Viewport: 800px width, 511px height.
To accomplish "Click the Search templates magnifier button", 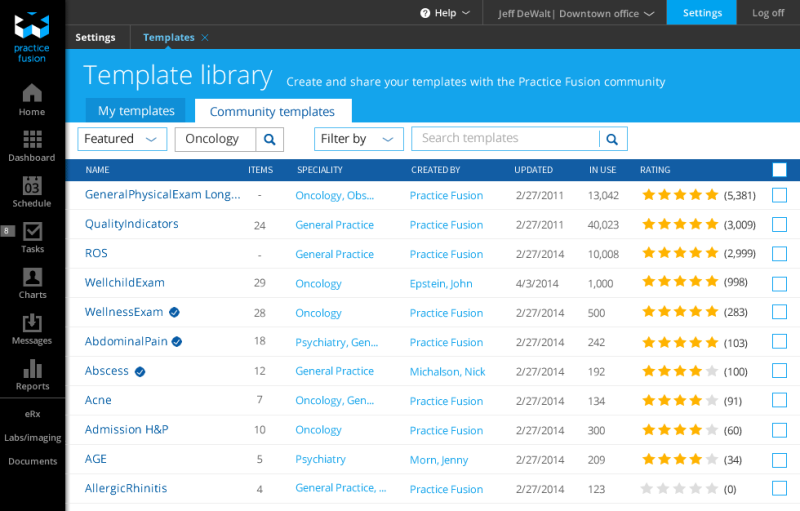I will [613, 139].
